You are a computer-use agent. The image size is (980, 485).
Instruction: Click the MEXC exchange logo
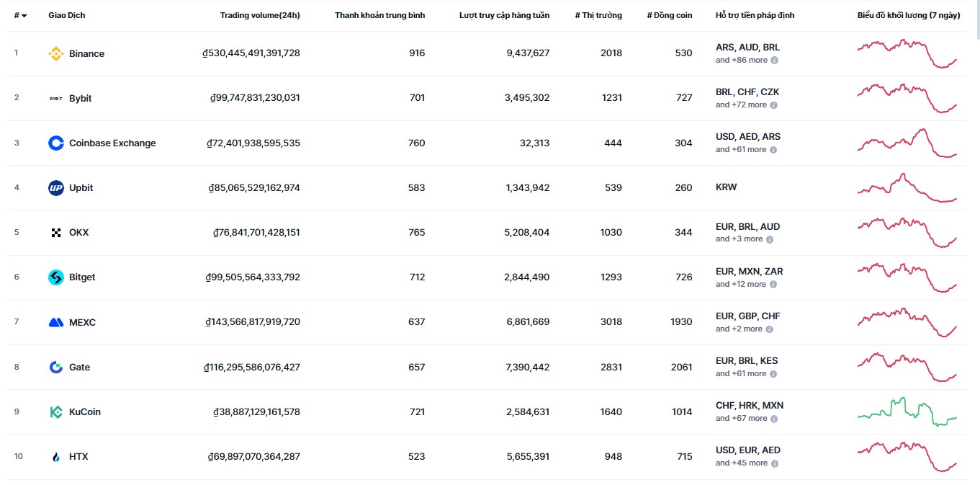coord(56,322)
